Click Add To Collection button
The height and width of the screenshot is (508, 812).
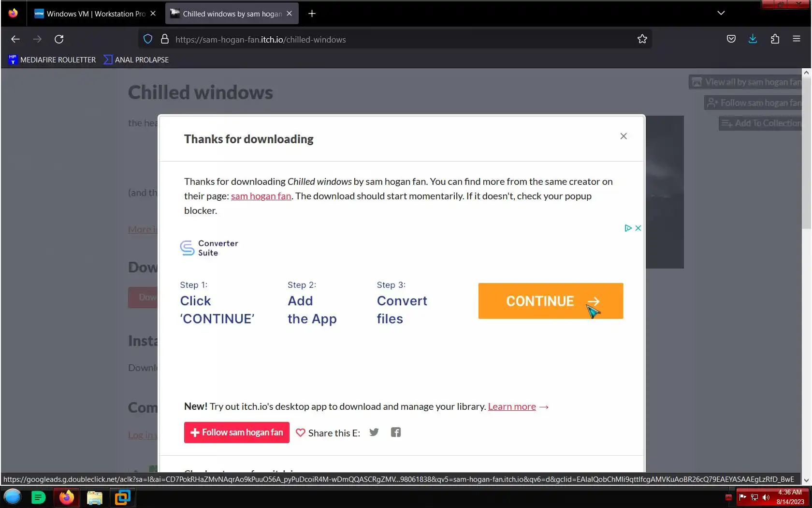[x=760, y=123]
